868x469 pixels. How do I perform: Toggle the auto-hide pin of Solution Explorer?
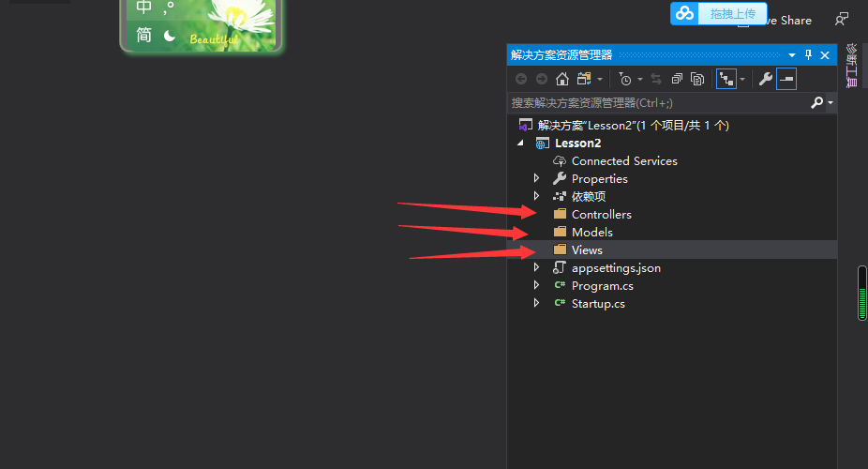pyautogui.click(x=808, y=54)
